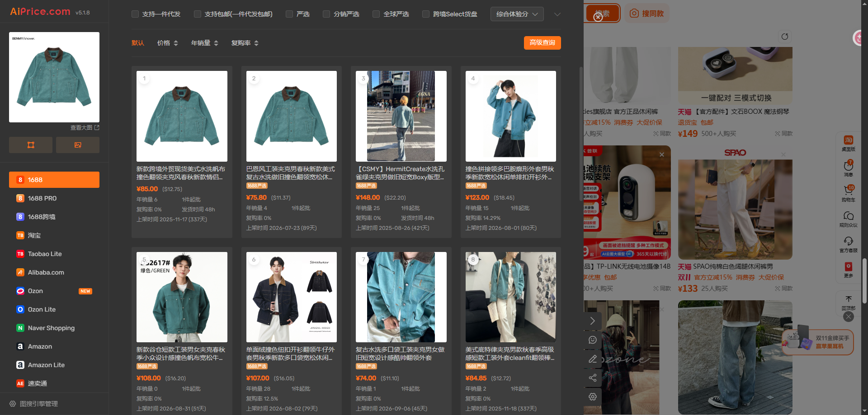Click the replace-image icon under the jacket preview
This screenshot has width=868, height=415.
click(x=78, y=145)
